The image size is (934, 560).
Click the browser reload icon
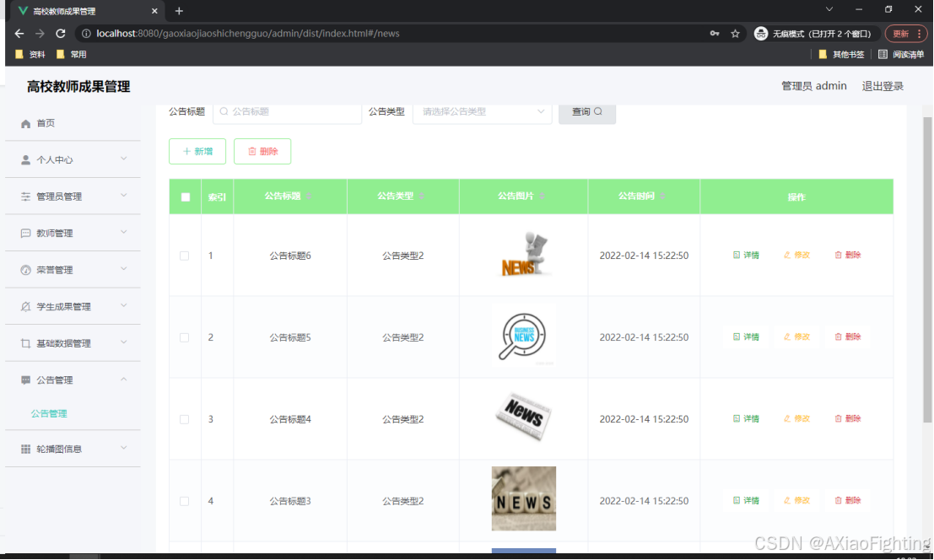click(x=60, y=34)
